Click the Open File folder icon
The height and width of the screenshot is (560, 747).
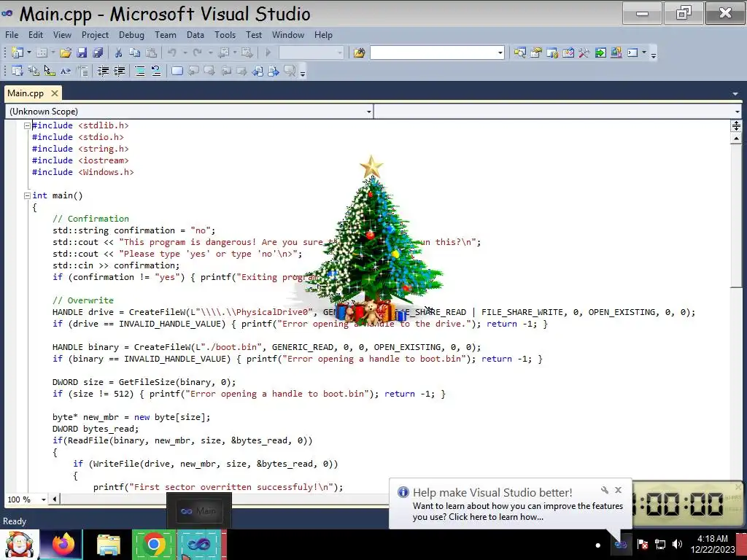tap(66, 52)
